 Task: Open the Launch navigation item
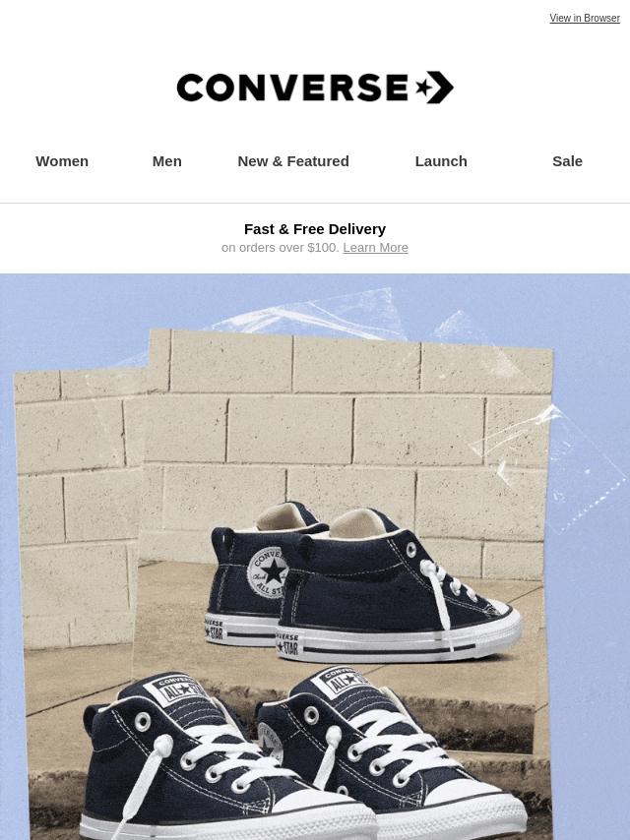pos(441,161)
